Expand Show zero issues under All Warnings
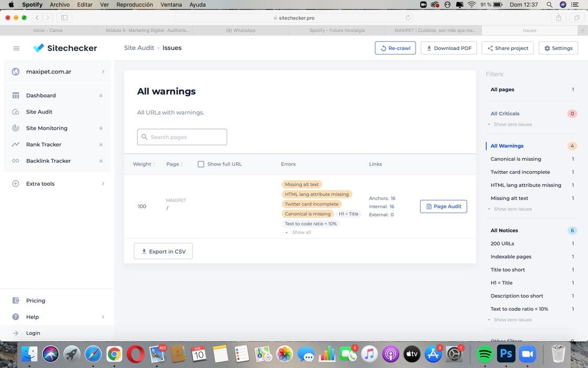 pyautogui.click(x=510, y=209)
